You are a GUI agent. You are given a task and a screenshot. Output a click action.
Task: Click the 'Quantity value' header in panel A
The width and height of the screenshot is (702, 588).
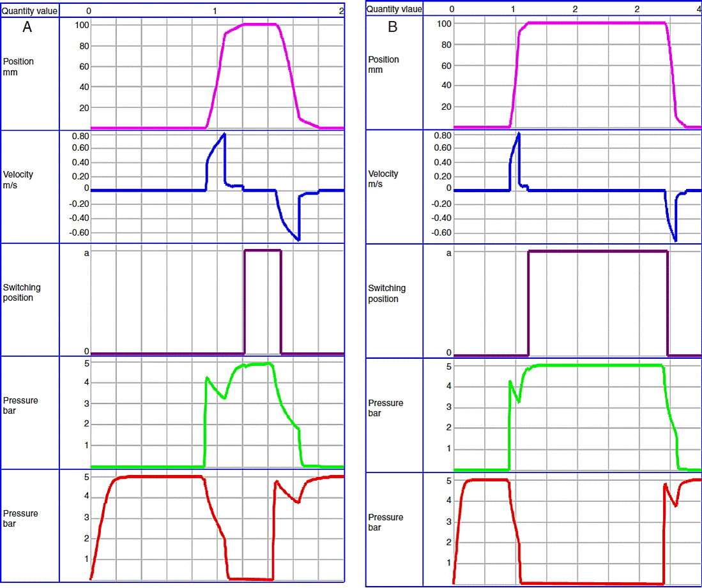point(29,11)
